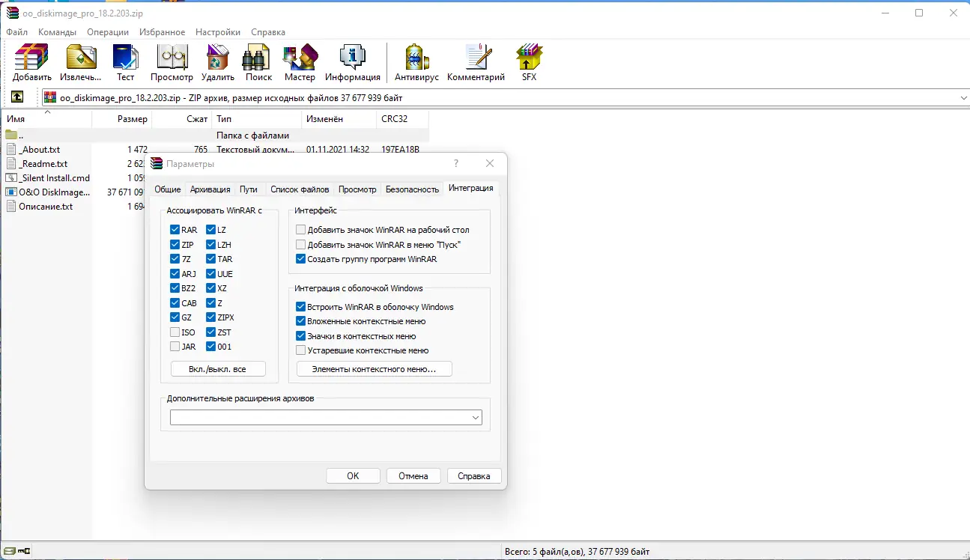This screenshot has width=970, height=560.
Task: Click the WinRAR icon in the main title bar
Action: click(13, 13)
